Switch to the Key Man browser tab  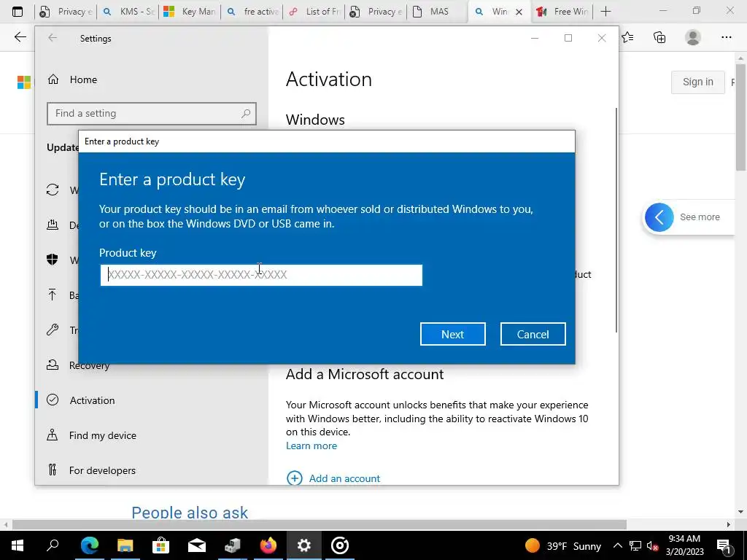click(190, 12)
